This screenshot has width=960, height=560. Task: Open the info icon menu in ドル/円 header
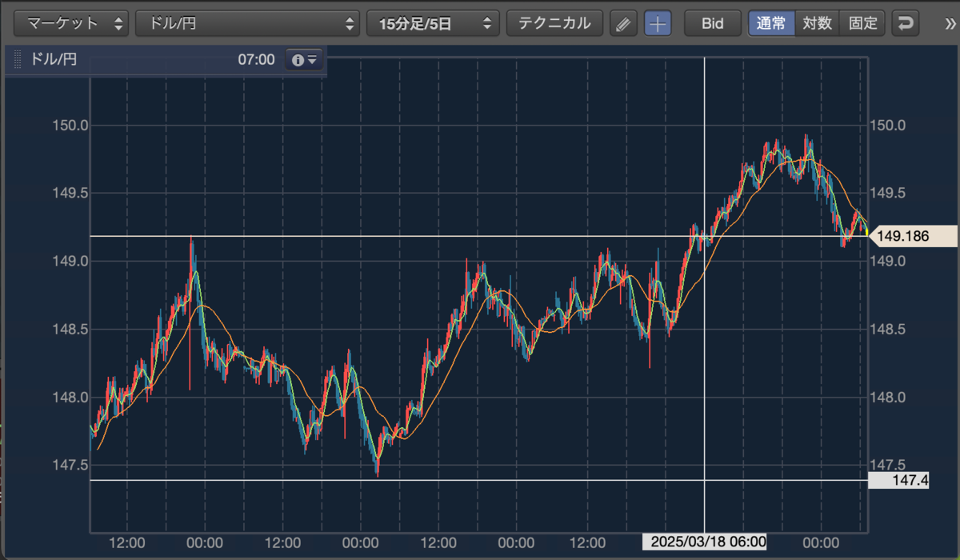tap(305, 59)
